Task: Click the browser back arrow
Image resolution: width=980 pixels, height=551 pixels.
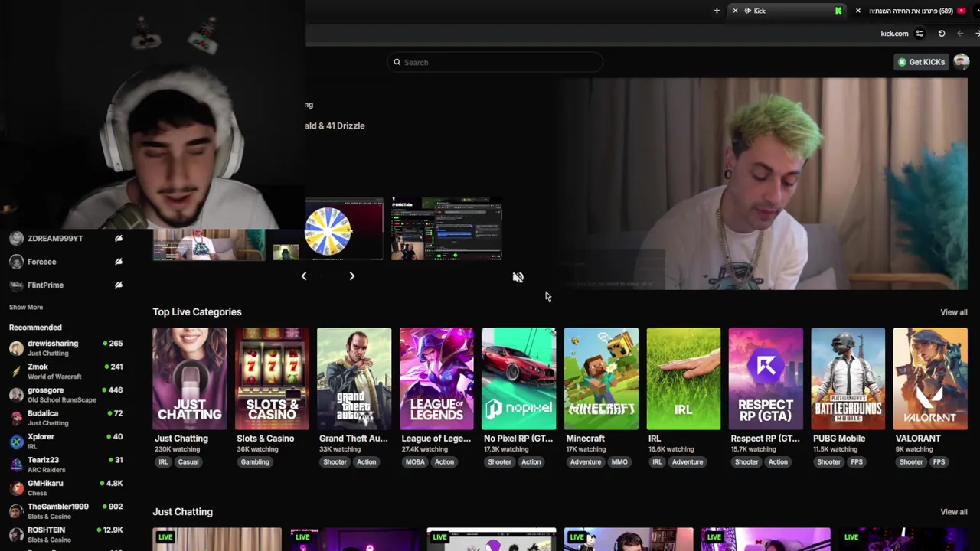Action: pyautogui.click(x=960, y=34)
